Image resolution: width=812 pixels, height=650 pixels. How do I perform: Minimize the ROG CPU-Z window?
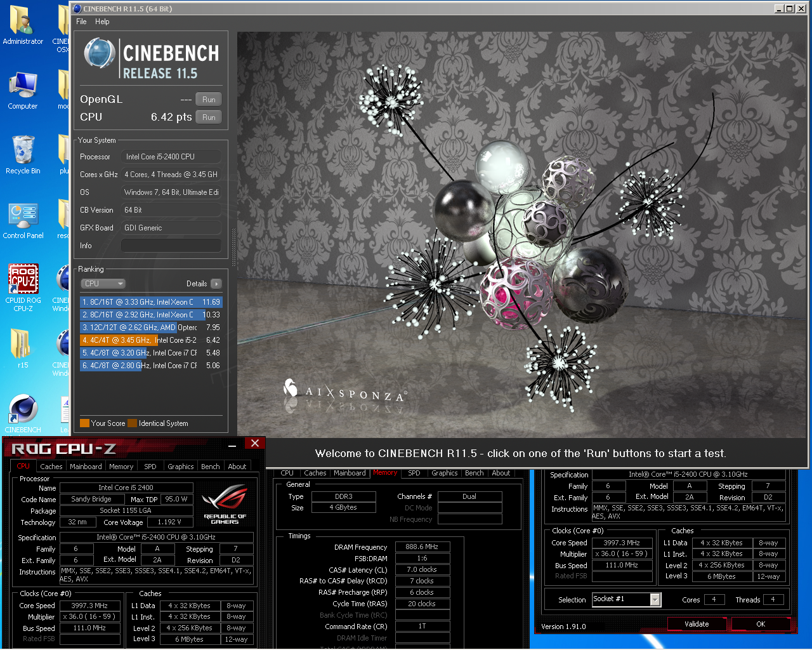(x=233, y=444)
